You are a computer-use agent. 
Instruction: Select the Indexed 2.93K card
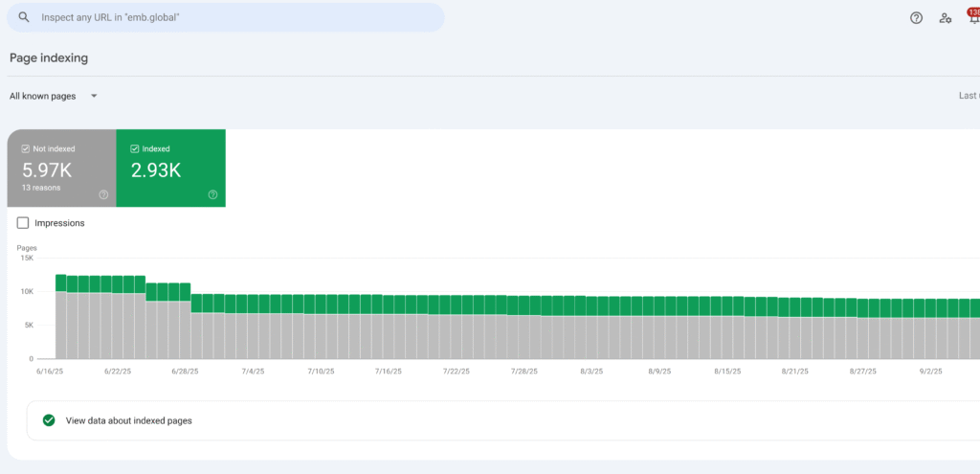click(x=170, y=169)
